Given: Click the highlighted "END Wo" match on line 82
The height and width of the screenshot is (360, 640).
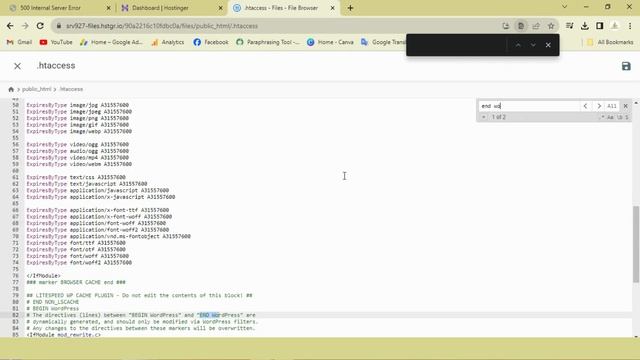Looking at the screenshot, I should 209,315.
